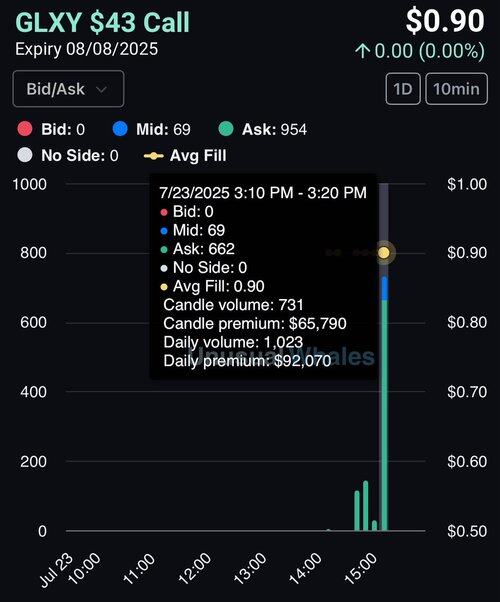
Task: Click the blue Mid segment of the bar
Action: click(384, 288)
